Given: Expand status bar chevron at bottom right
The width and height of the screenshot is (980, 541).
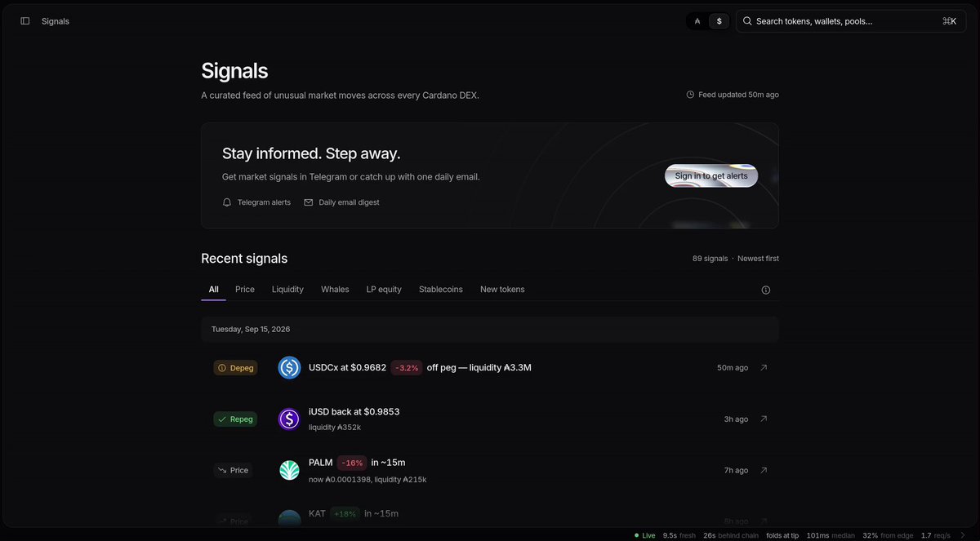Looking at the screenshot, I should pos(963,535).
